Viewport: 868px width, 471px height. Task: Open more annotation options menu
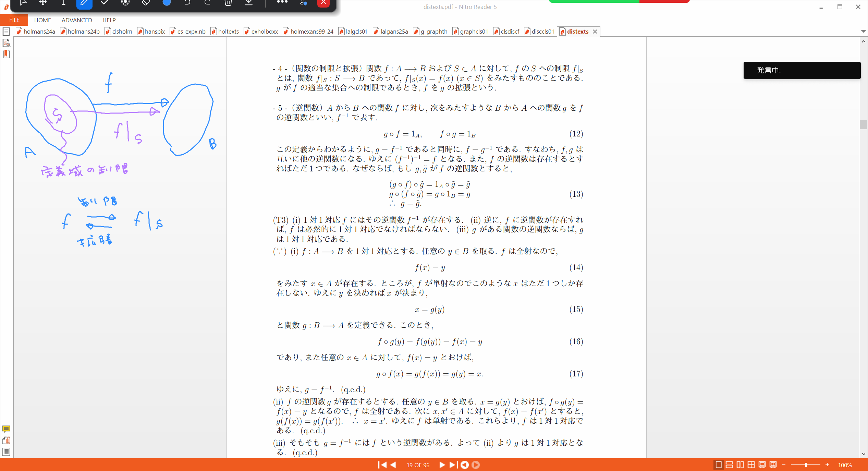click(x=282, y=2)
